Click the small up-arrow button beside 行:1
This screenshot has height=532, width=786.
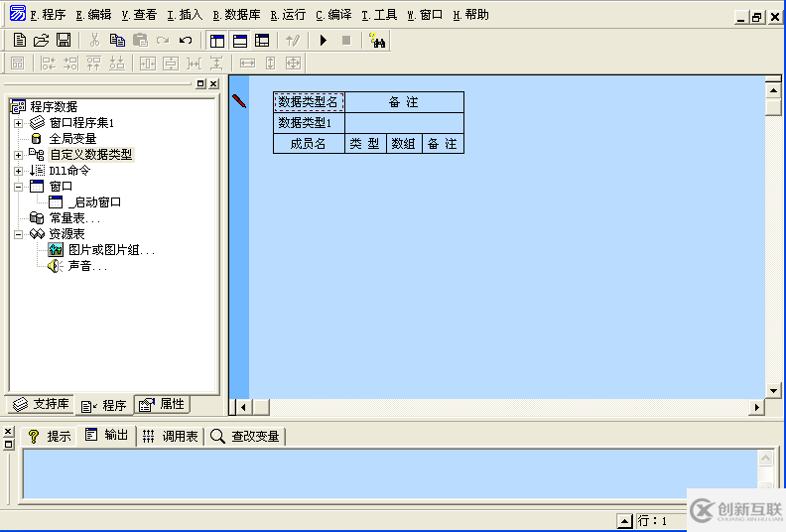point(624,521)
